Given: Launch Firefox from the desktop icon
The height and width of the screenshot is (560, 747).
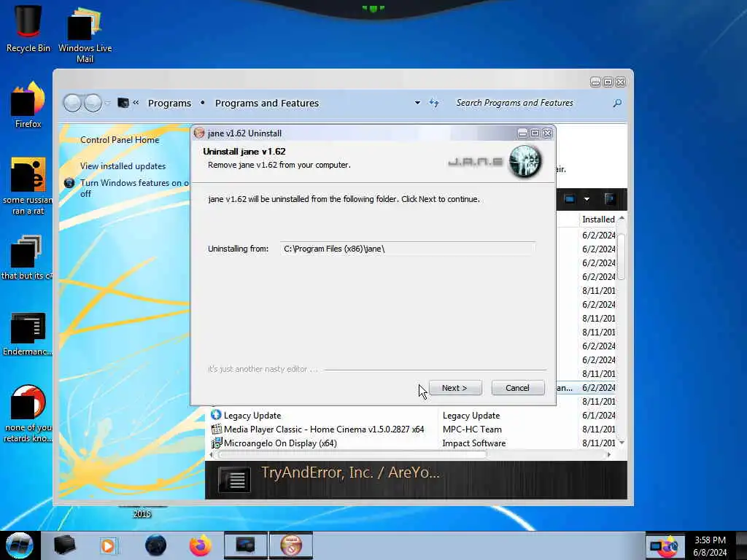Looking at the screenshot, I should 28,105.
